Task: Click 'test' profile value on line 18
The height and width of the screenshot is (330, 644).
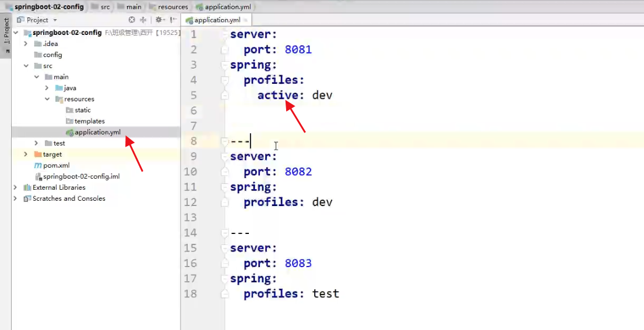Action: (326, 294)
